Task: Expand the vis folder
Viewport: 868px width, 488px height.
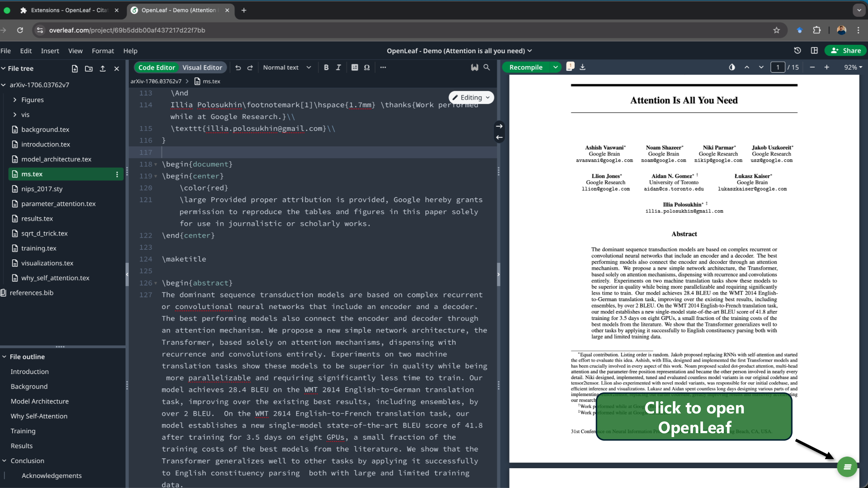Action: pyautogui.click(x=15, y=115)
